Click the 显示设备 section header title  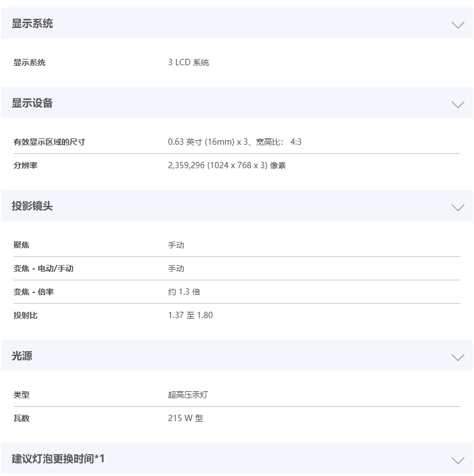pos(32,103)
